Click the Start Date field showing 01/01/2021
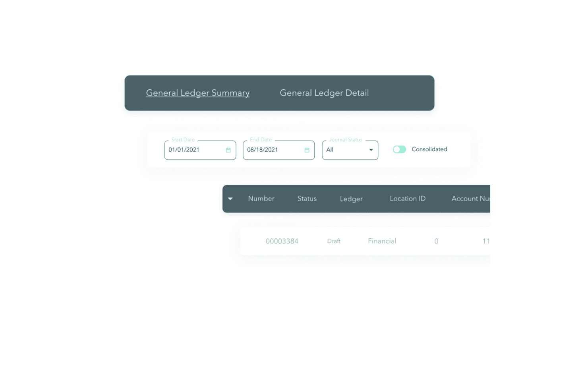 click(200, 150)
